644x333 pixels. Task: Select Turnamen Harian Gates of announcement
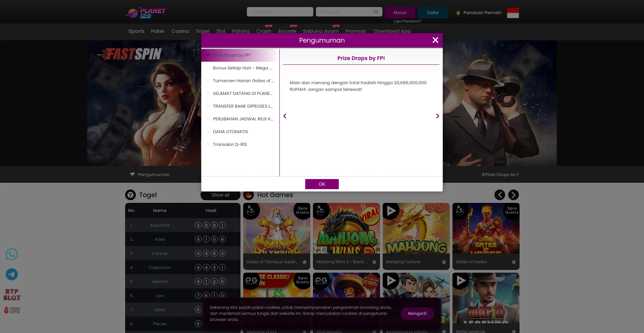click(x=240, y=81)
